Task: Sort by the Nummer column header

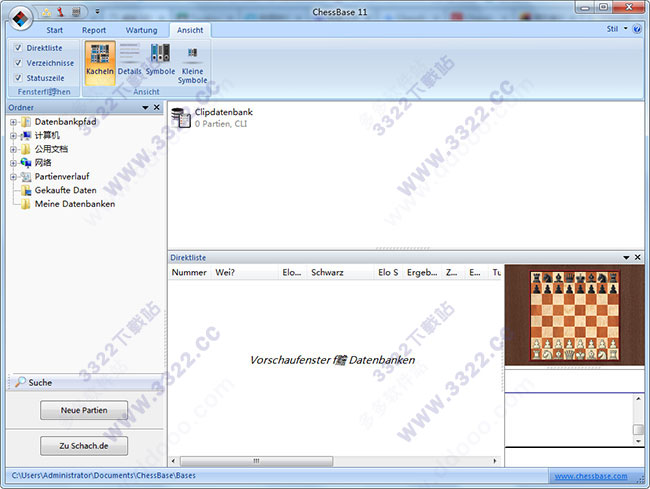Action: coord(189,272)
